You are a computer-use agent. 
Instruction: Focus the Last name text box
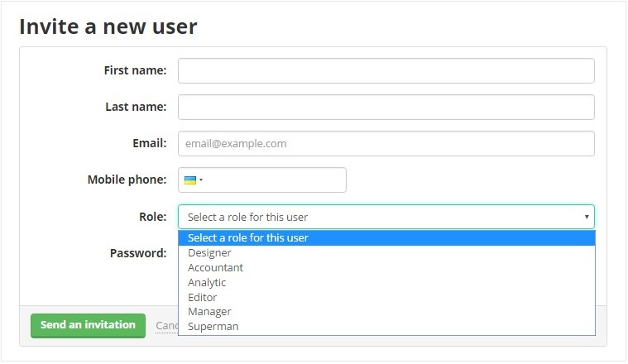pyautogui.click(x=386, y=108)
